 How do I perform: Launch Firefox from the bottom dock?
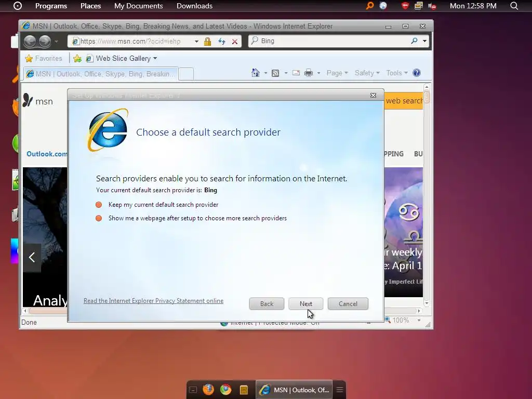tap(208, 390)
